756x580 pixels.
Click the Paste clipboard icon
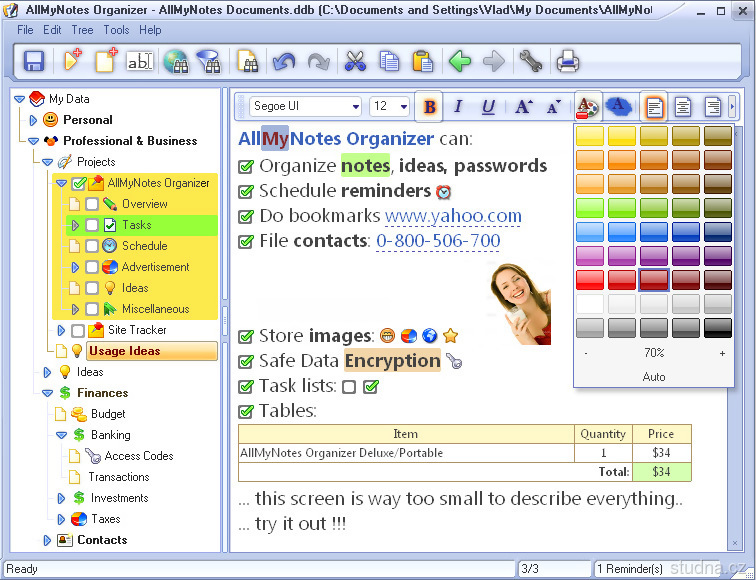pyautogui.click(x=423, y=62)
